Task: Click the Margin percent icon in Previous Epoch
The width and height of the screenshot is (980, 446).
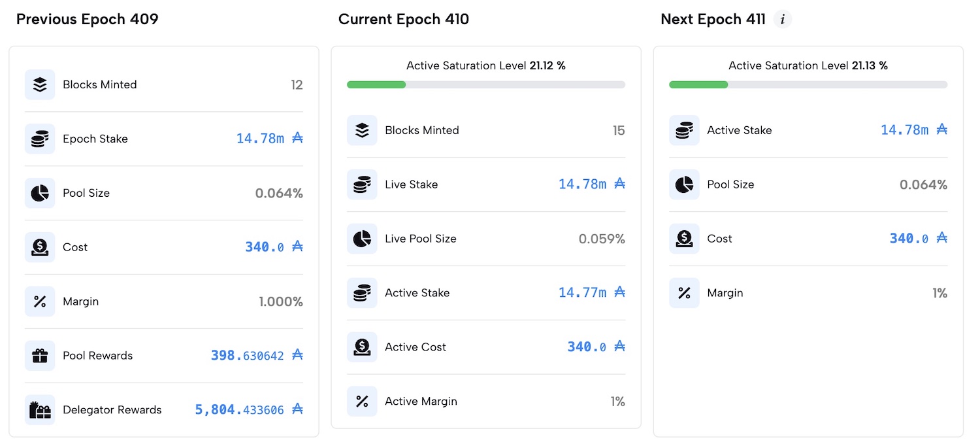Action: pos(40,301)
